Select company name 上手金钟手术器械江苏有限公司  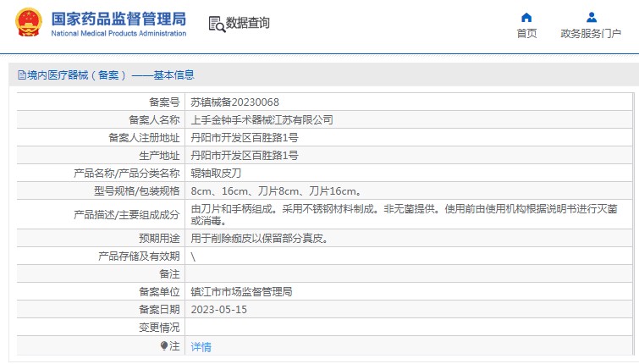[262, 120]
